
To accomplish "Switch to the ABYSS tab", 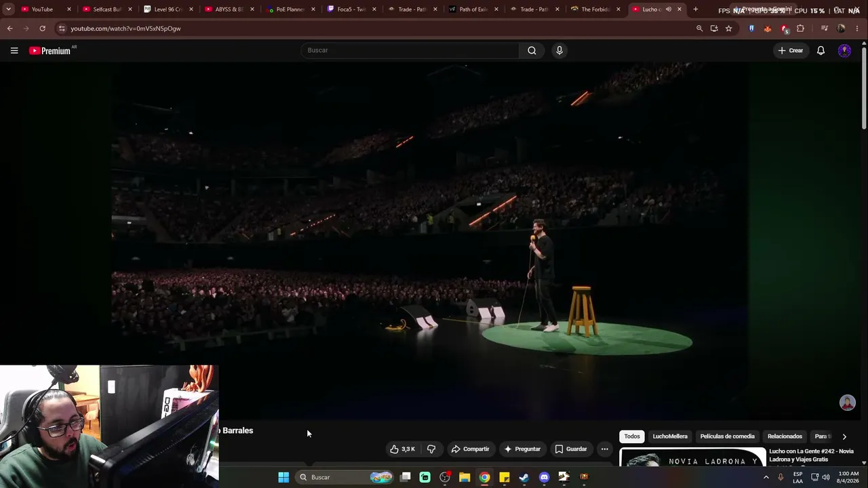I will coord(229,9).
